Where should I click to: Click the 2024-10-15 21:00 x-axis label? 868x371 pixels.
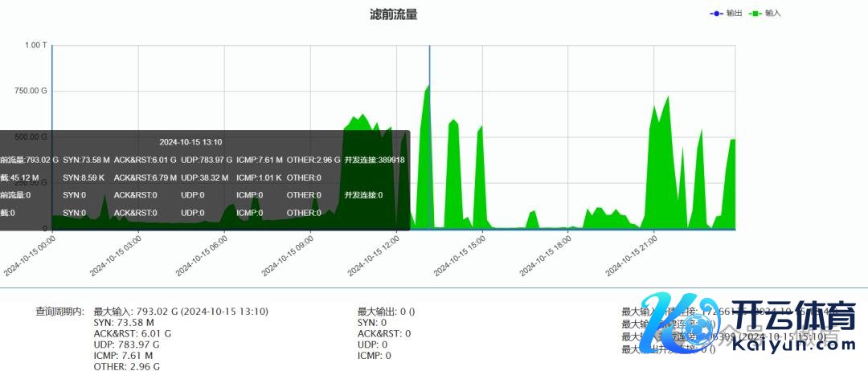click(x=632, y=255)
